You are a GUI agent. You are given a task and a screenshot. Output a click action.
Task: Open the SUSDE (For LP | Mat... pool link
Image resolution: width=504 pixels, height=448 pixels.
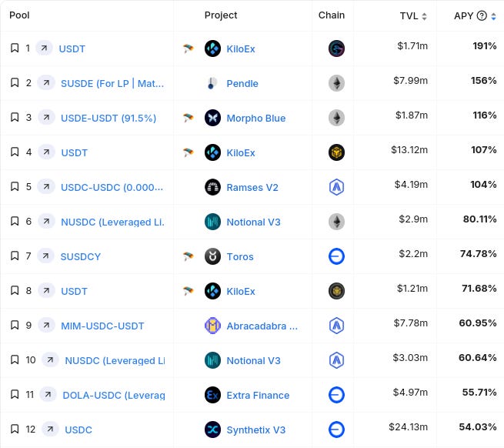112,83
